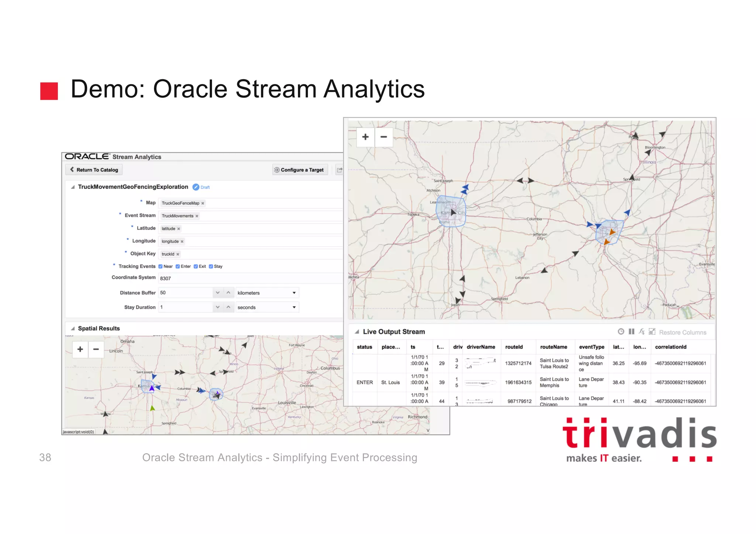Increase the Distance Buffer value
This screenshot has height=534, width=756.
pos(228,293)
